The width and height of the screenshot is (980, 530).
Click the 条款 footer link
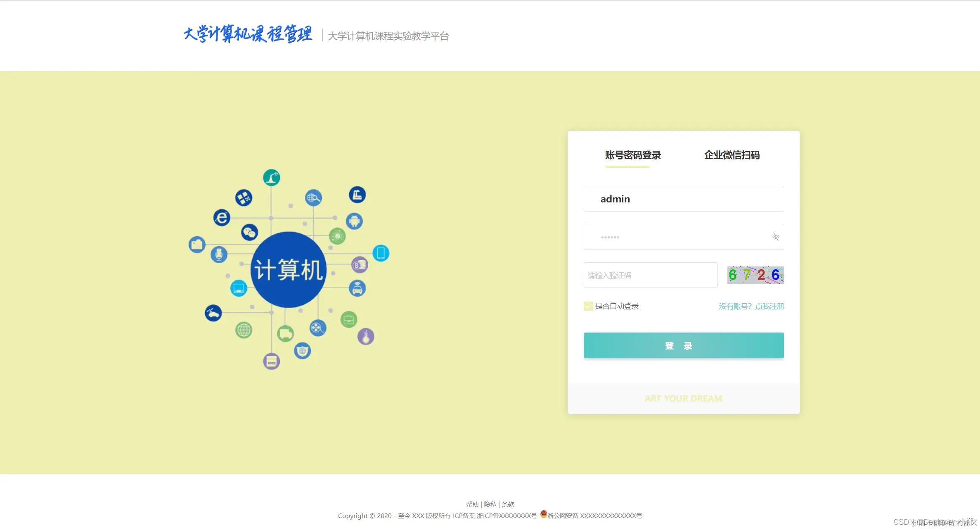pos(508,504)
